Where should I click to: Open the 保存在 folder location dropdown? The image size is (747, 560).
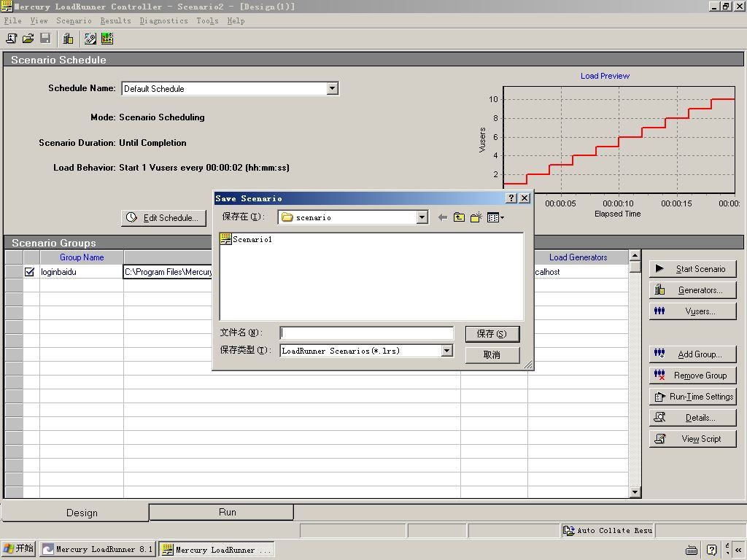pyautogui.click(x=422, y=217)
